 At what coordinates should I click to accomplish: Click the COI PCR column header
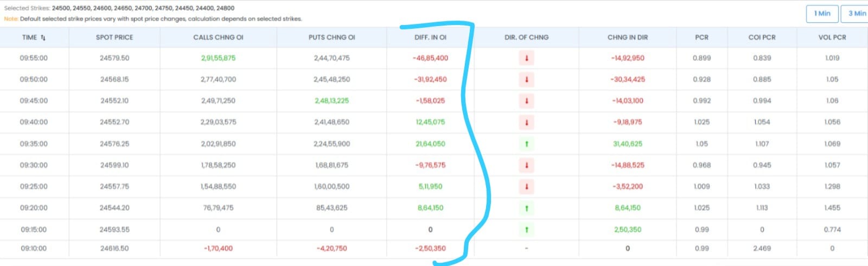(762, 37)
